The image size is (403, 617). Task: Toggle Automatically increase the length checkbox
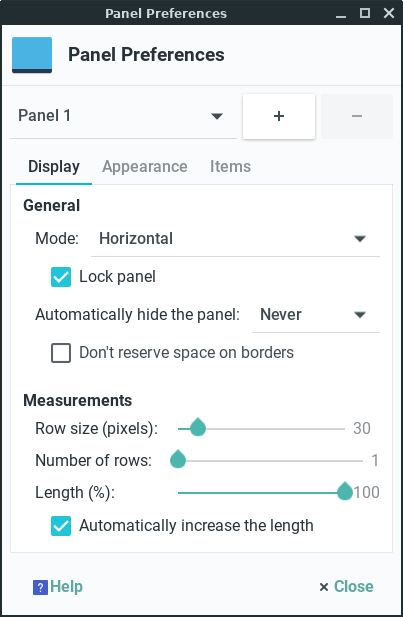pyautogui.click(x=61, y=526)
